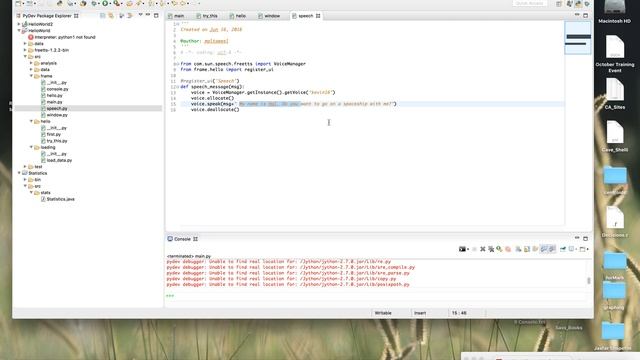Click the Console vertical scrollbar
This screenshot has height=360, width=640.
pyautogui.click(x=589, y=280)
